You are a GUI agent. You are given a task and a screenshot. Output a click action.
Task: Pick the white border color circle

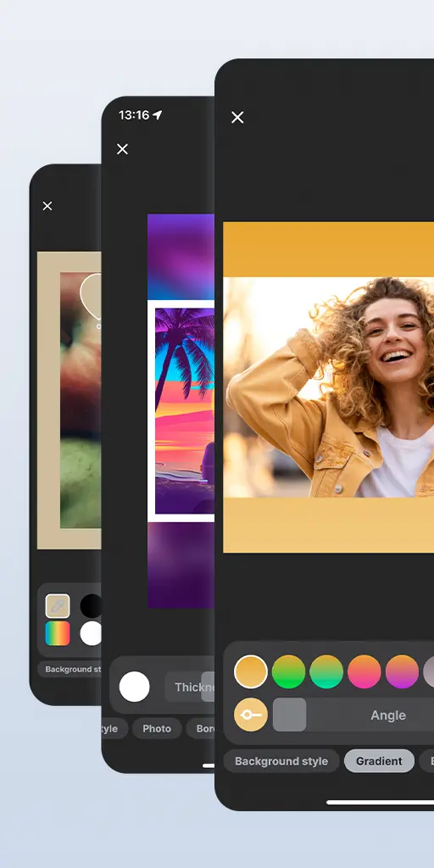click(x=135, y=687)
